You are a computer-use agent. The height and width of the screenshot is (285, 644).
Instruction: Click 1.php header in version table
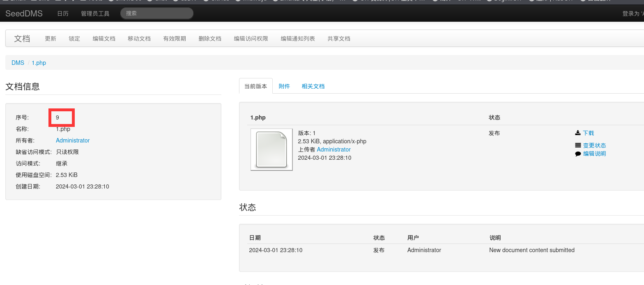tap(258, 117)
